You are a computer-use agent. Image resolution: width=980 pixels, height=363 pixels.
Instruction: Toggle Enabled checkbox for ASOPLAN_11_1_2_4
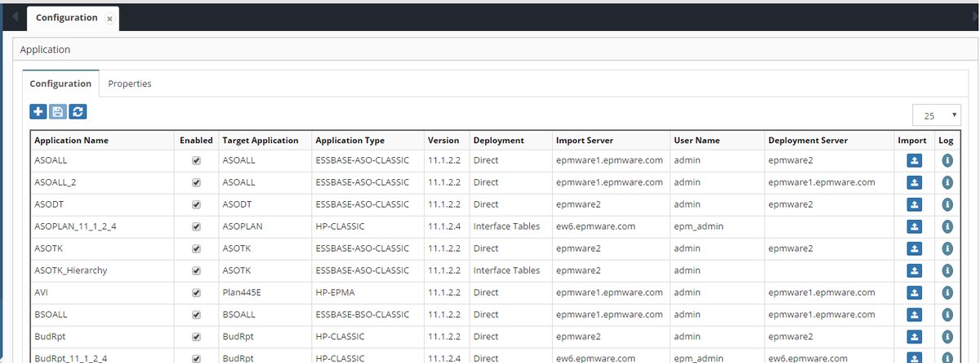[x=196, y=227]
